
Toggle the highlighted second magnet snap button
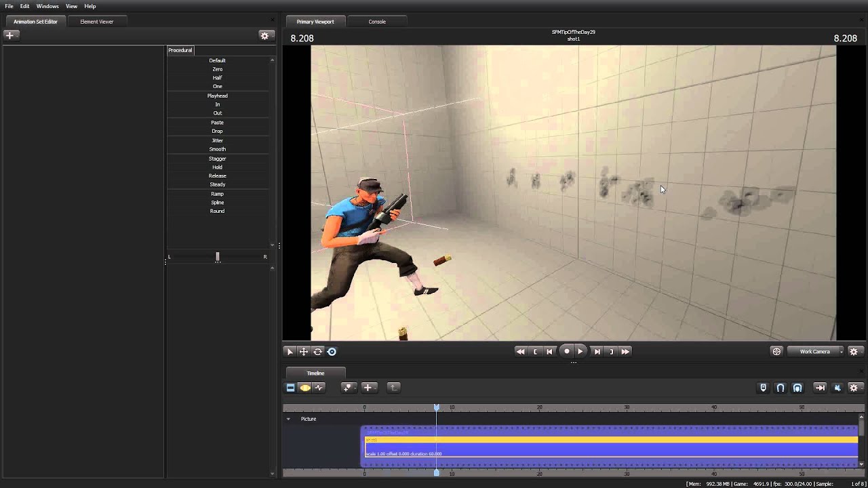click(797, 388)
